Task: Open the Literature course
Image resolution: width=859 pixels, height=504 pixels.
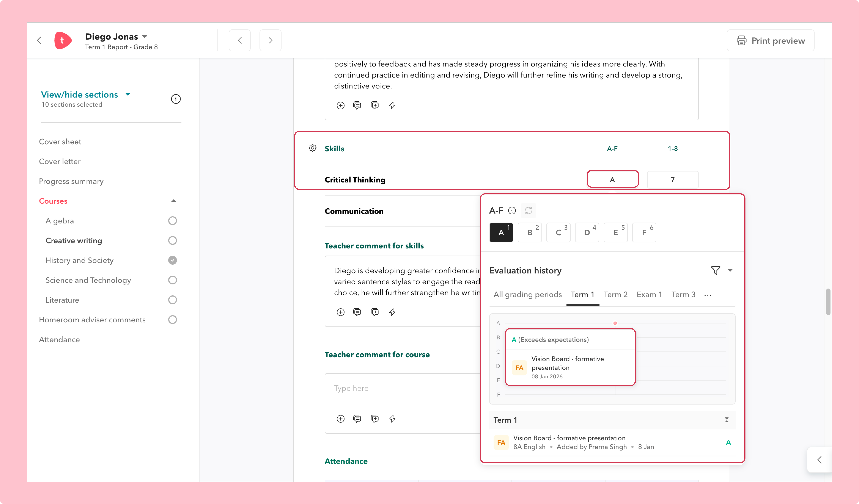Action: pos(62,300)
